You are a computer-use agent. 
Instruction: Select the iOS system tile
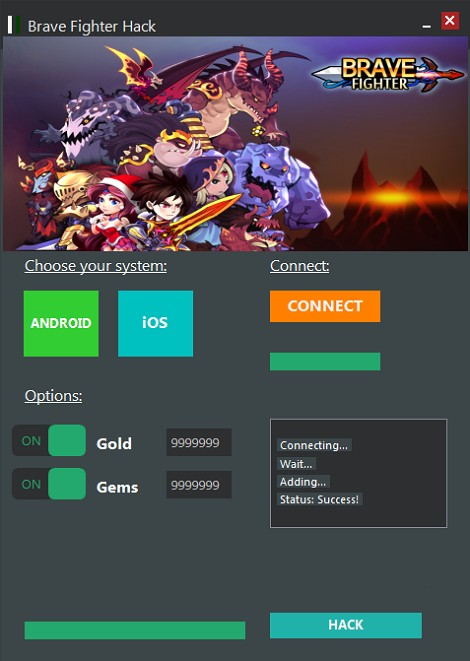(x=156, y=323)
